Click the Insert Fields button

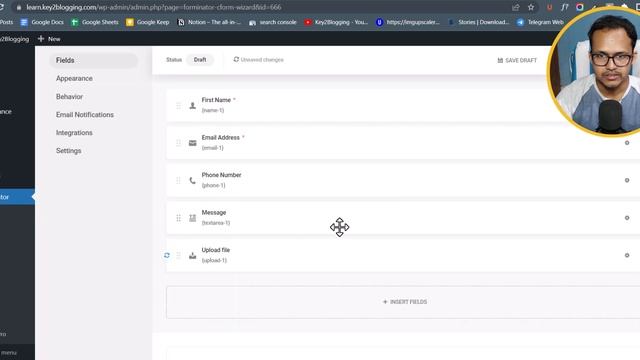tap(404, 302)
